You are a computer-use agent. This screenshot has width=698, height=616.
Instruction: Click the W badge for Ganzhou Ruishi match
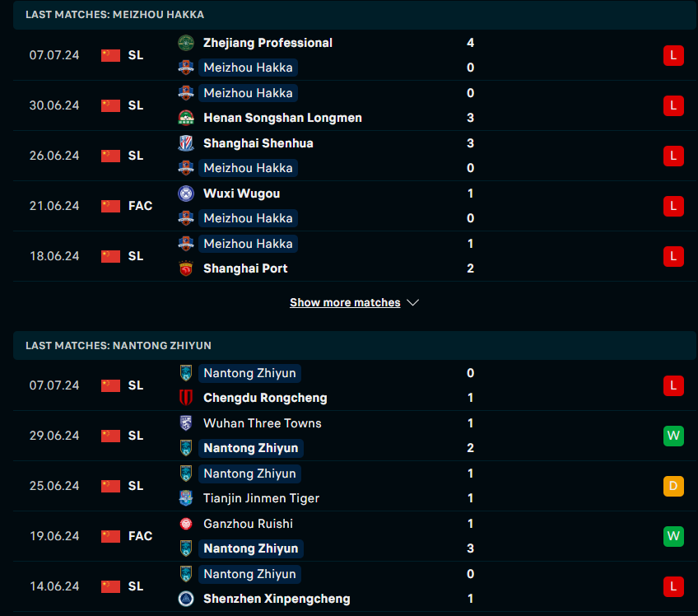[673, 537]
